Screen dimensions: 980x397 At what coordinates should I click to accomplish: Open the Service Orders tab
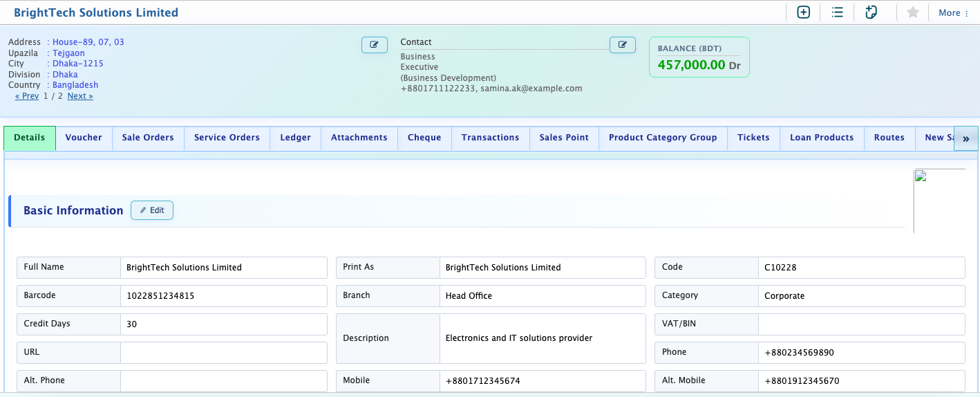227,138
